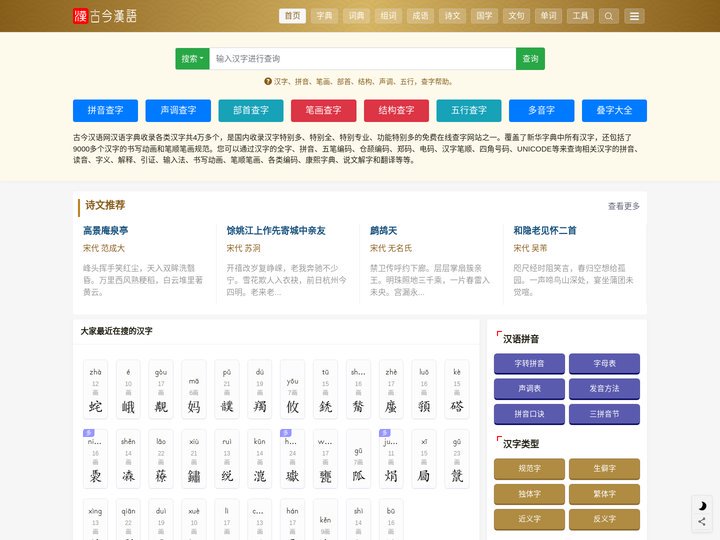Click the 多音字 button
The height and width of the screenshot is (540, 720).
click(541, 111)
